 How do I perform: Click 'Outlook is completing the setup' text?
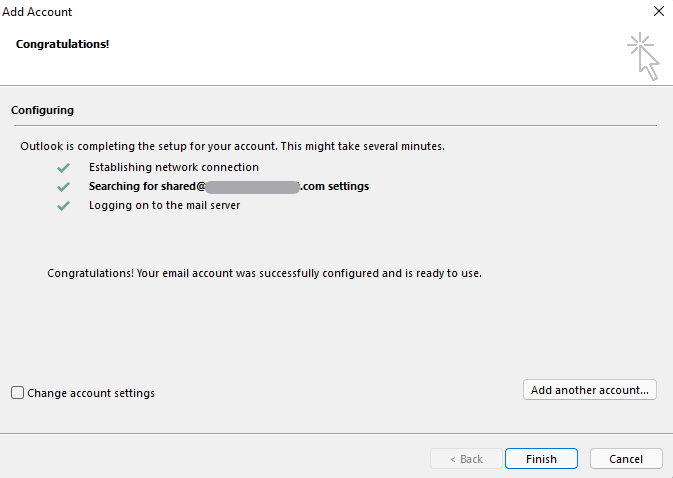pos(232,146)
